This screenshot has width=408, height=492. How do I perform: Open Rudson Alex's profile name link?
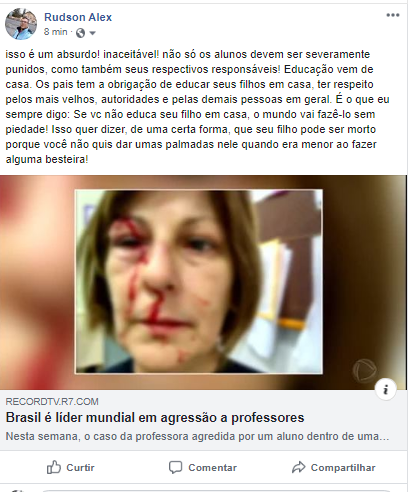click(x=78, y=17)
